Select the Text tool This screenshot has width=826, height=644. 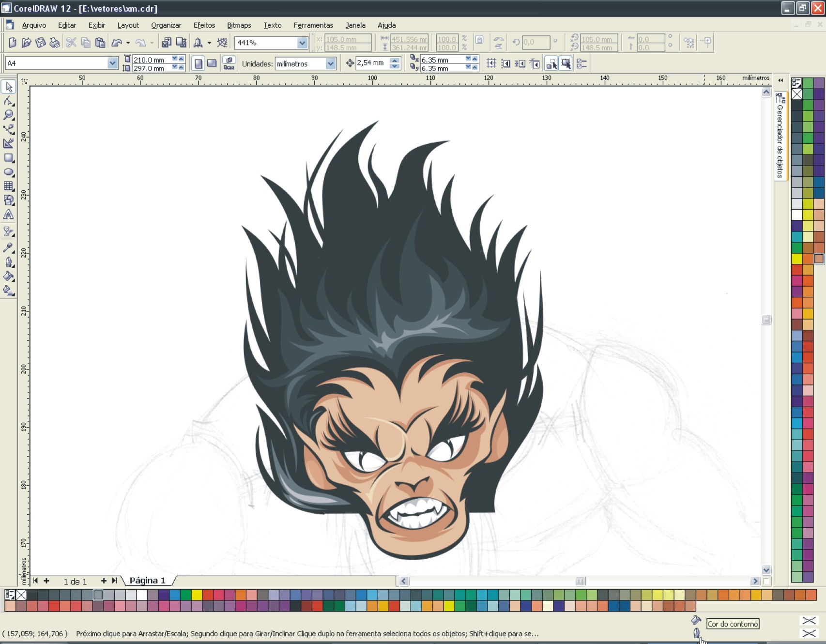(9, 215)
